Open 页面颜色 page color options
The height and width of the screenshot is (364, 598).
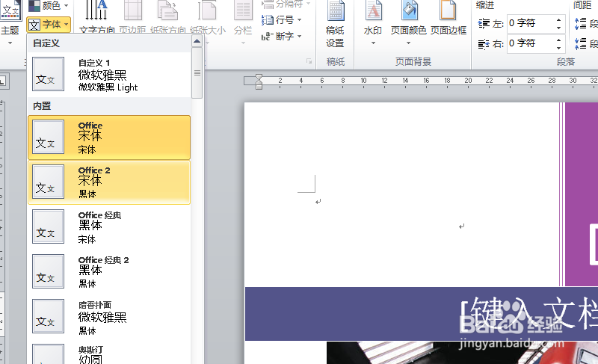coord(408,23)
